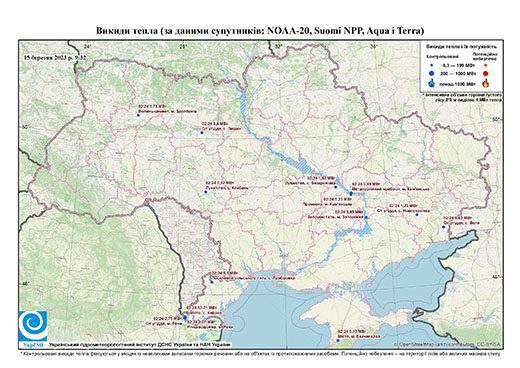
Task: Select the blue marker below the 1,82 МВт label
Action: pos(336,187)
